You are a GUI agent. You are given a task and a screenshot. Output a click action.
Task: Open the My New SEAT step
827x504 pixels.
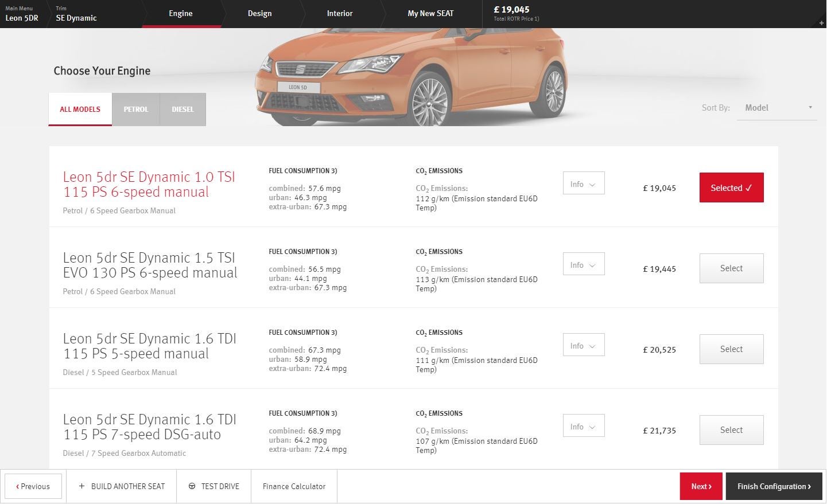(430, 14)
